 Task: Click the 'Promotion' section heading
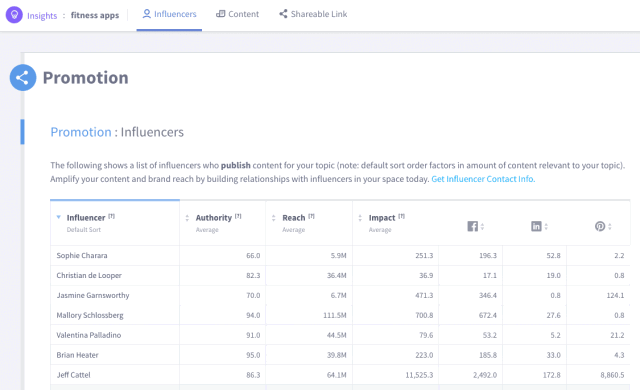tap(86, 78)
